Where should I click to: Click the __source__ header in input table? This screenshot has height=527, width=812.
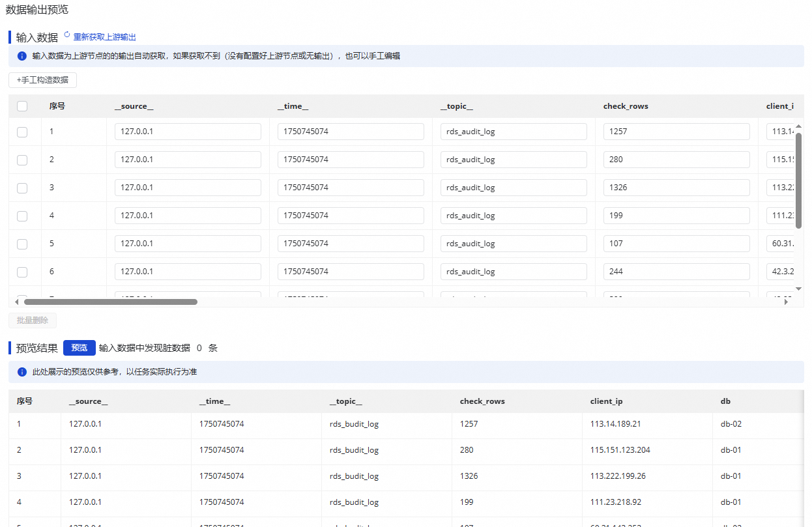134,106
